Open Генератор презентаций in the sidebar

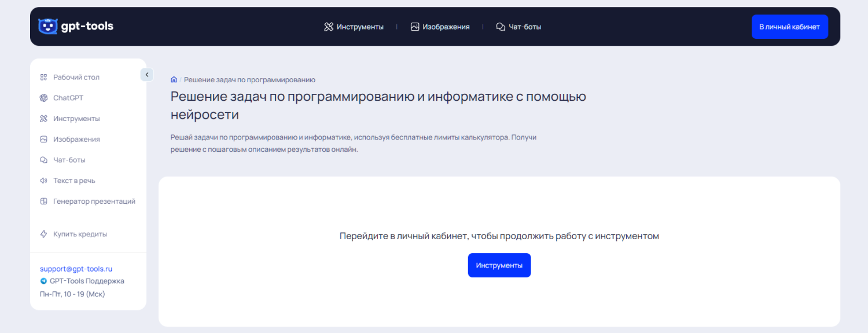94,202
